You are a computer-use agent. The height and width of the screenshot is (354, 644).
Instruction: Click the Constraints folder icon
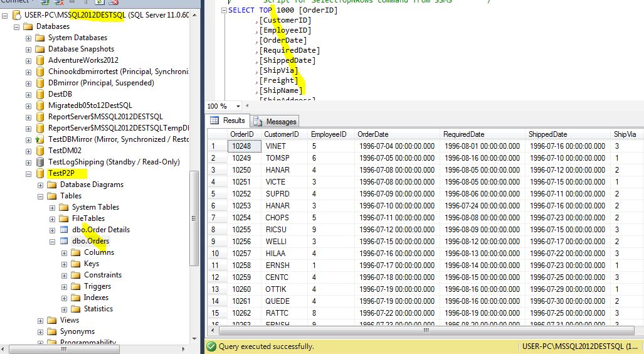76,275
